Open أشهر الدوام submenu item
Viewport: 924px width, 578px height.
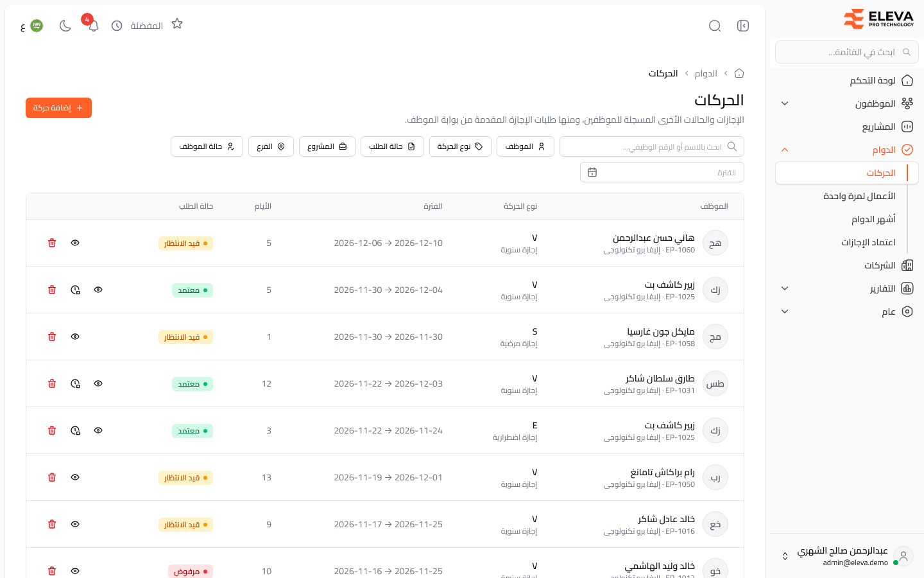847,219
